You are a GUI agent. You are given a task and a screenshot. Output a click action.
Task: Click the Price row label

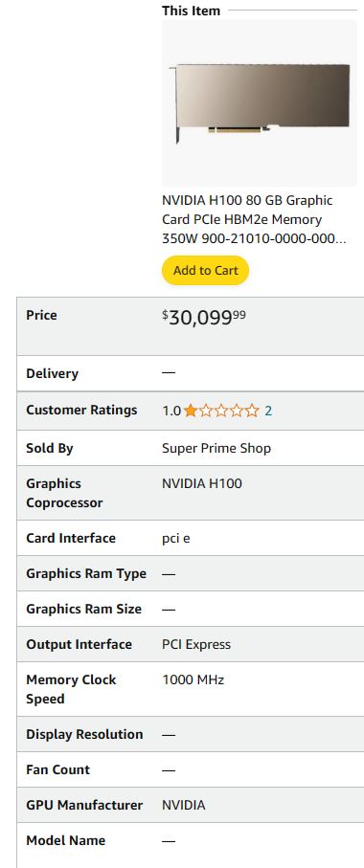41,315
